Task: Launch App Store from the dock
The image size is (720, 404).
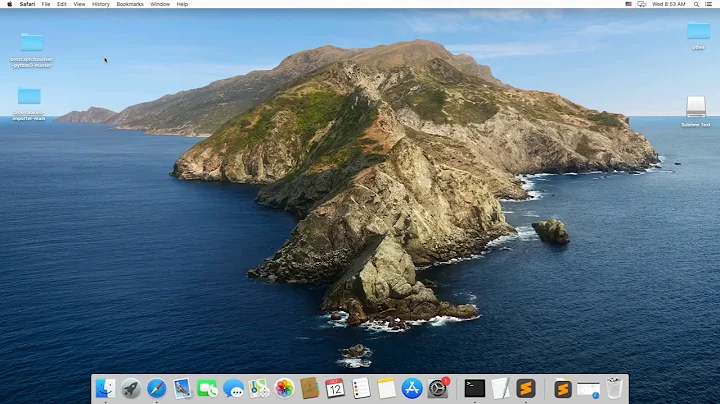Action: point(412,388)
